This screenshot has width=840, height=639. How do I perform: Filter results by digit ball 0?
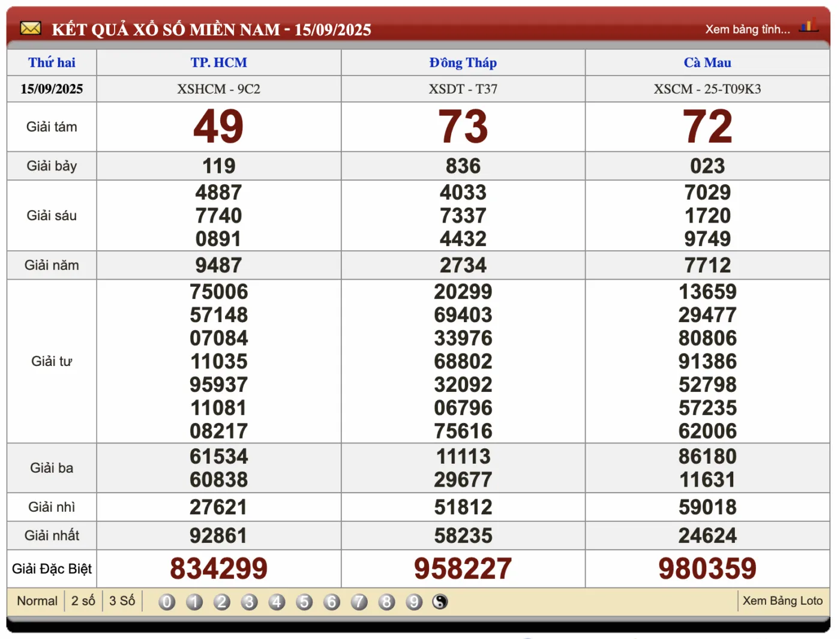[167, 602]
